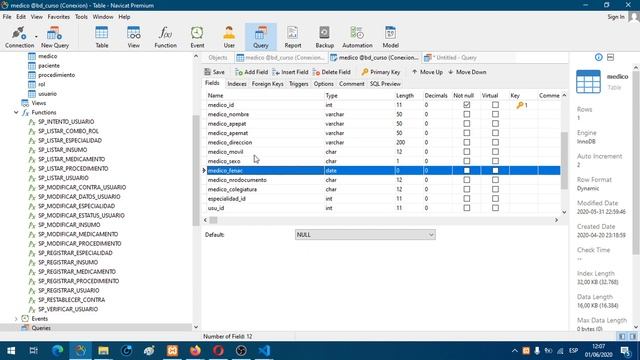This screenshot has height=360, width=640.
Task: Collapse the Functions tree node
Action: coord(16,112)
